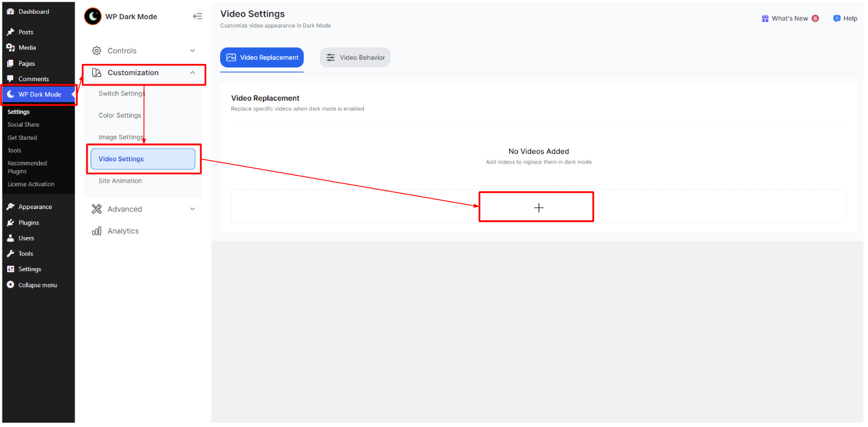Click the WP Dark Mode moon logo
This screenshot has width=868, height=427.
(x=92, y=16)
